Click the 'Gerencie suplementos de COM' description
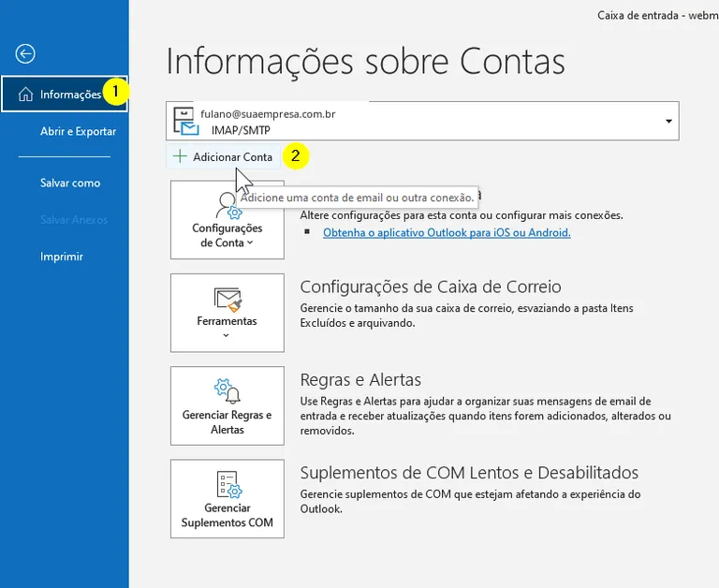The image size is (719, 588). (471, 501)
